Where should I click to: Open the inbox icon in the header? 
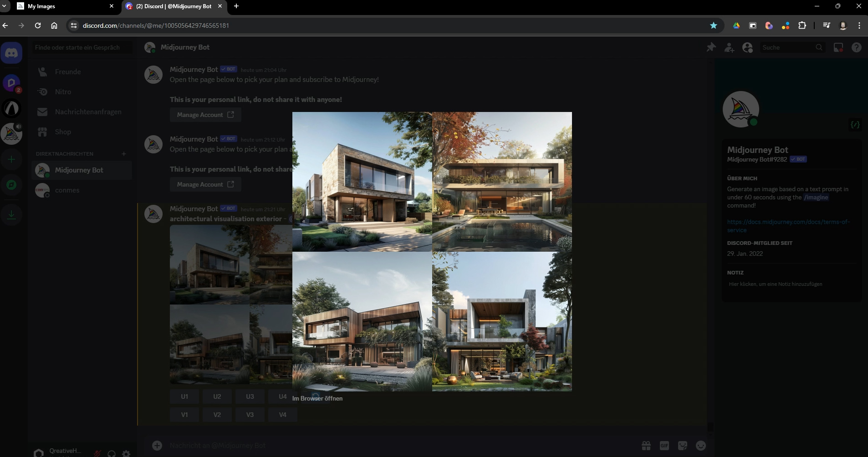838,47
